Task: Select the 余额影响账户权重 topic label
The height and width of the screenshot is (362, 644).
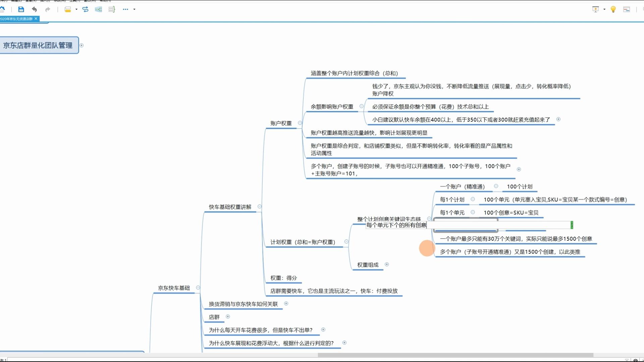Action: 332,107
